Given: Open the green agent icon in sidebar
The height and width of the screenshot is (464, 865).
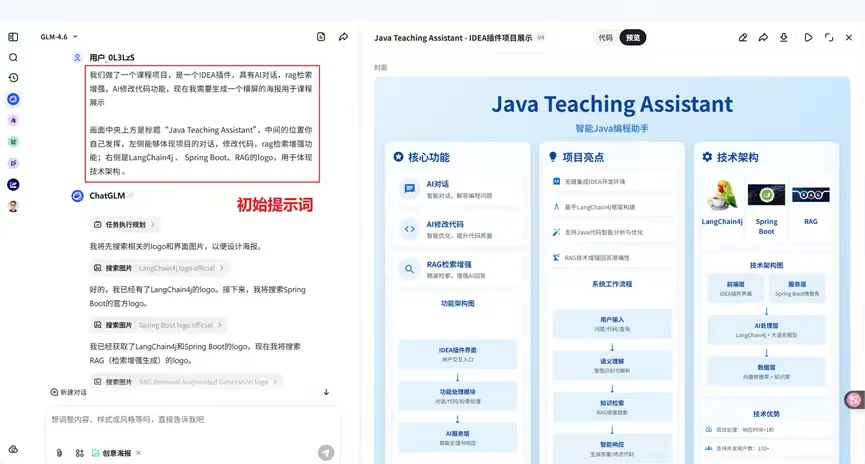Looking at the screenshot, I should click(13, 142).
